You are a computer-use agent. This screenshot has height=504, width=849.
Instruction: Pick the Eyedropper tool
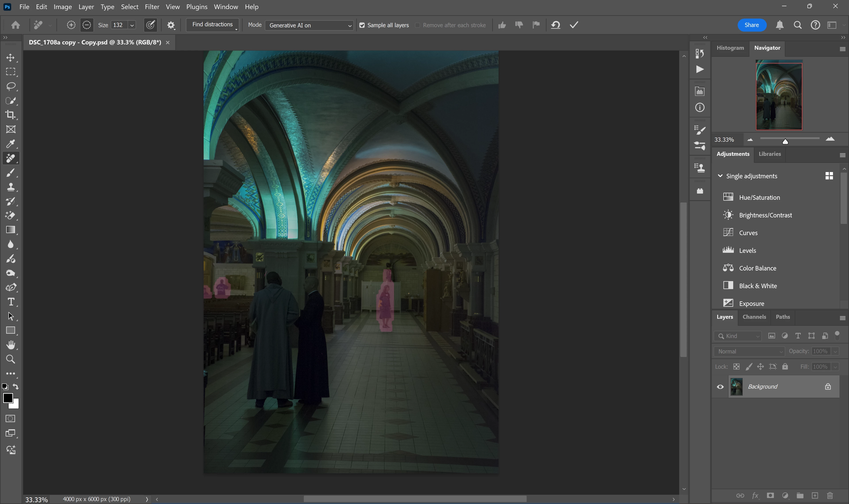[x=11, y=144]
